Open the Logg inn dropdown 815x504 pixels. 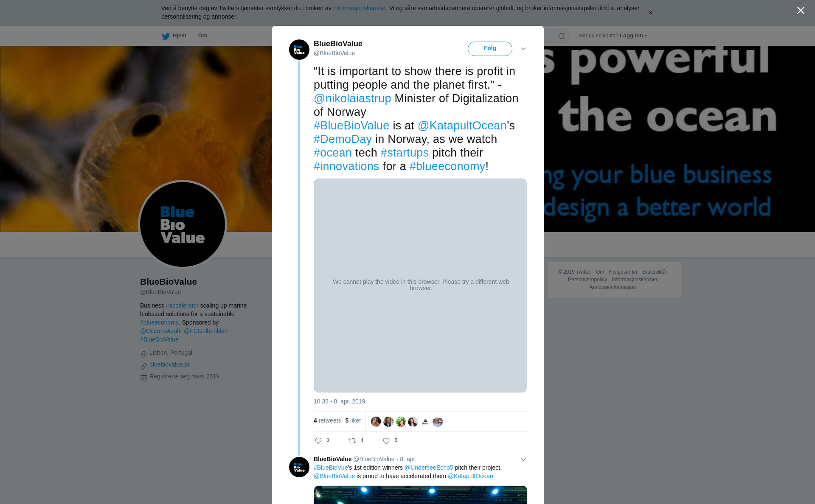(x=633, y=36)
